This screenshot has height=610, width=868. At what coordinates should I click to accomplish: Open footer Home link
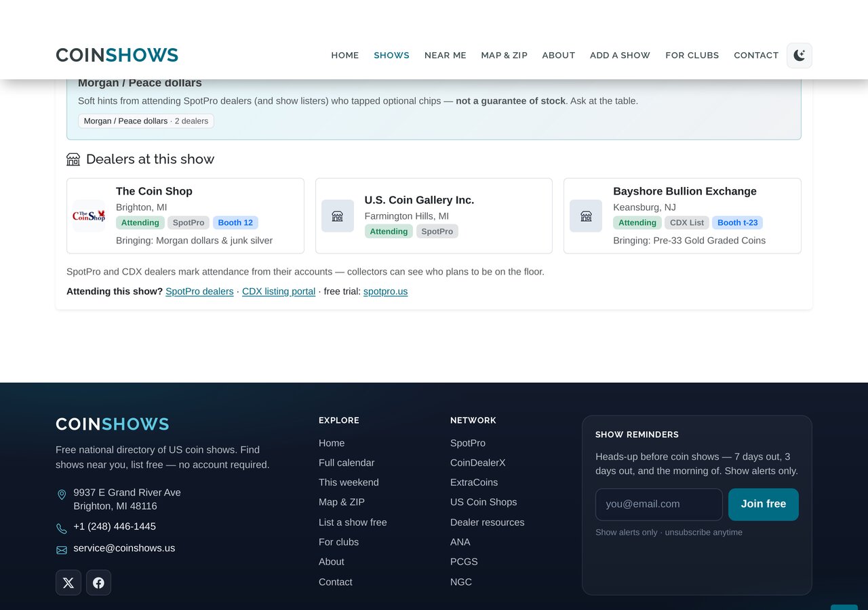click(x=332, y=443)
